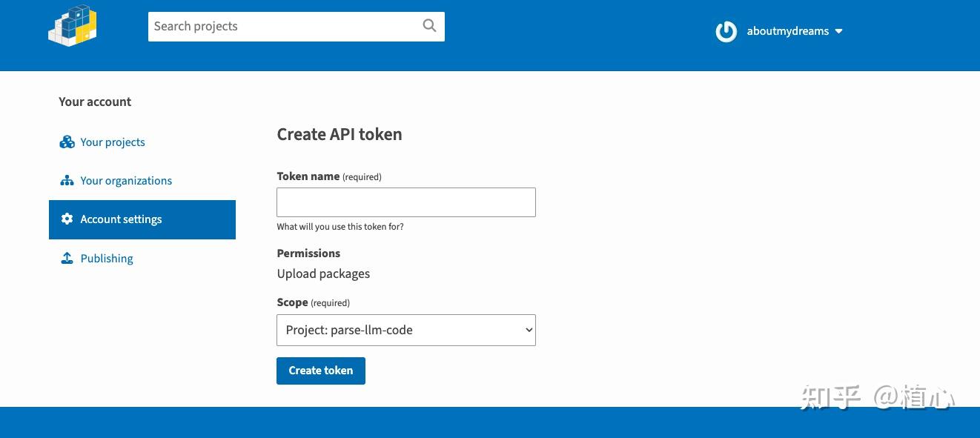Focus the Token name input field
Image resolution: width=980 pixels, height=438 pixels.
[405, 202]
